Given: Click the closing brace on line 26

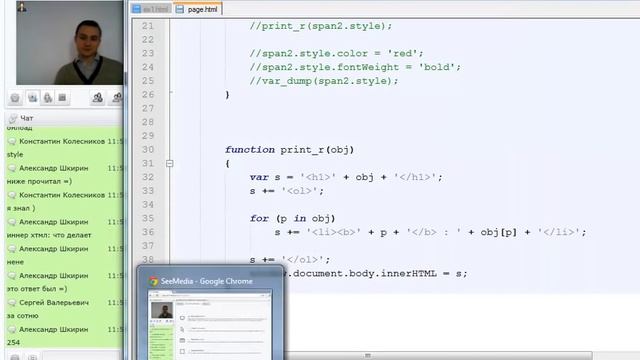Looking at the screenshot, I should 227,95.
